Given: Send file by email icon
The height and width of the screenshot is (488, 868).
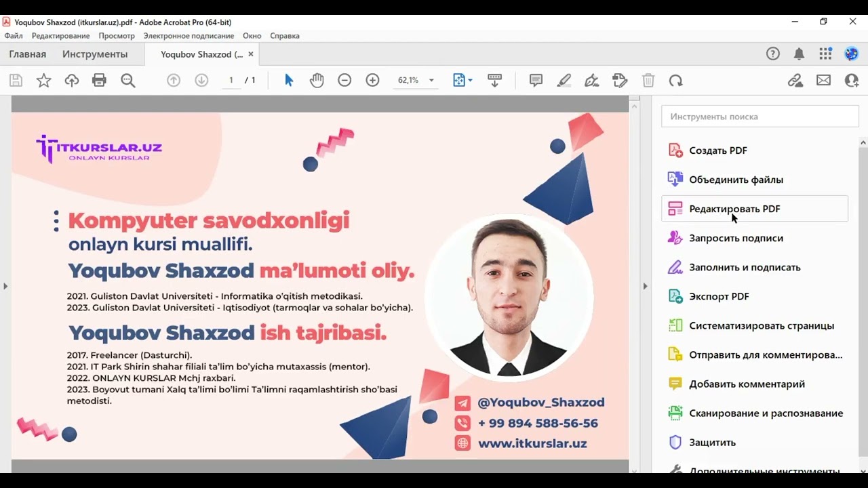Looking at the screenshot, I should (823, 80).
